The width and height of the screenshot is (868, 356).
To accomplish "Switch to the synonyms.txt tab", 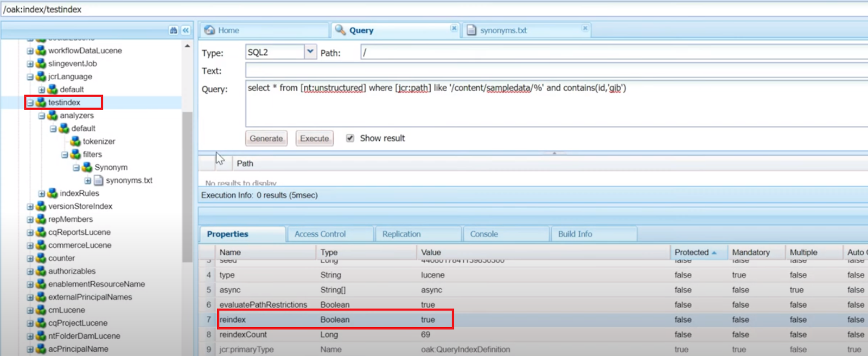I will click(526, 30).
